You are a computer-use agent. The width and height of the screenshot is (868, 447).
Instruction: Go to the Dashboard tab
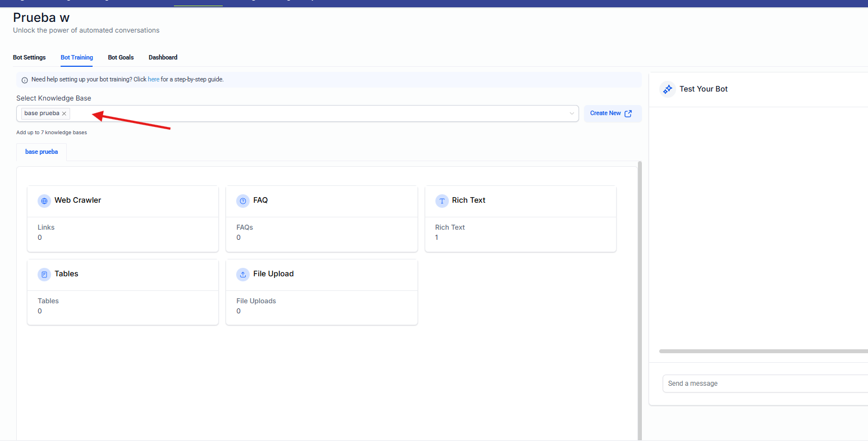(163, 57)
